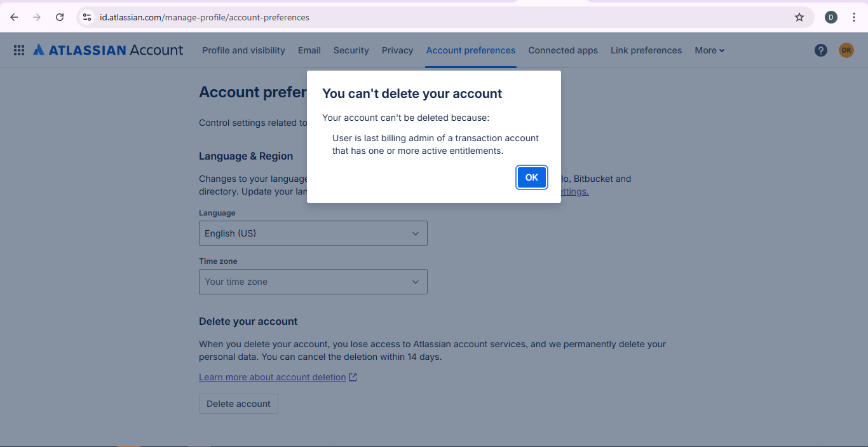Click dialog title You can't delete your account
The image size is (868, 447).
coord(412,93)
